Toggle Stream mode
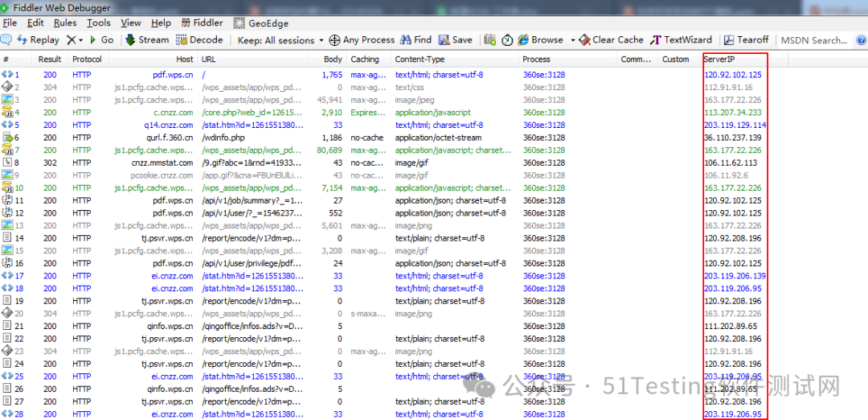 point(147,40)
